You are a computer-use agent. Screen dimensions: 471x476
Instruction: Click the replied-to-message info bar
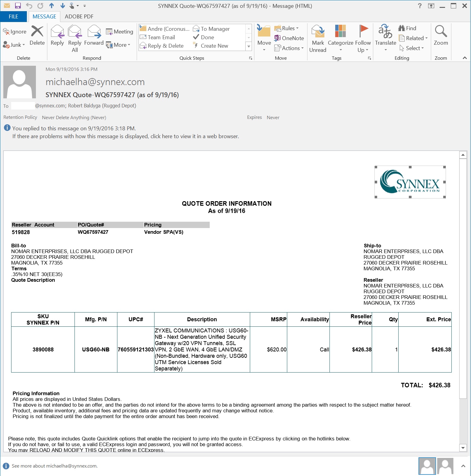click(74, 128)
